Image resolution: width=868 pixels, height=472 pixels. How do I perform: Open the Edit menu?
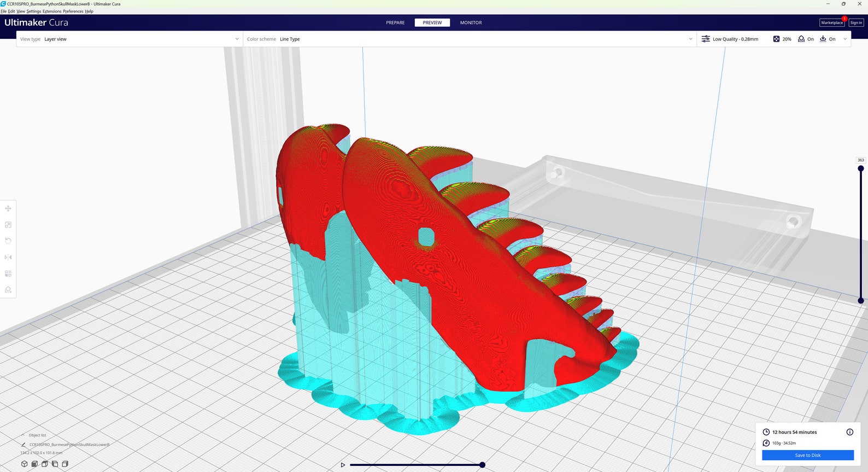11,11
